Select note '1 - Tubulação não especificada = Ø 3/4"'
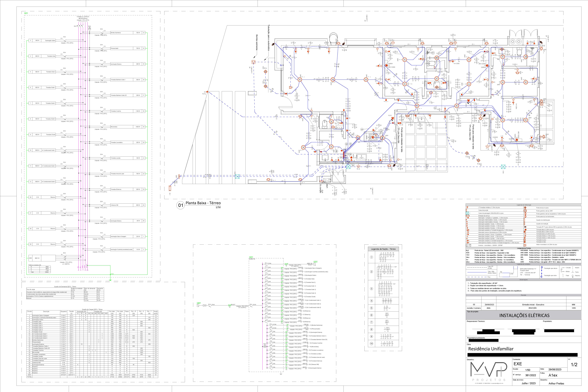 pyautogui.click(x=483, y=283)
